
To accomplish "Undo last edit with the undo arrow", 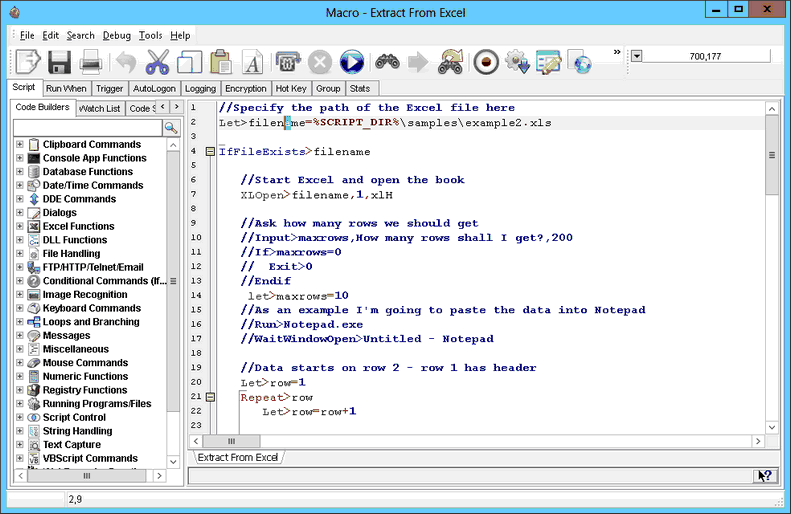I will click(x=126, y=63).
